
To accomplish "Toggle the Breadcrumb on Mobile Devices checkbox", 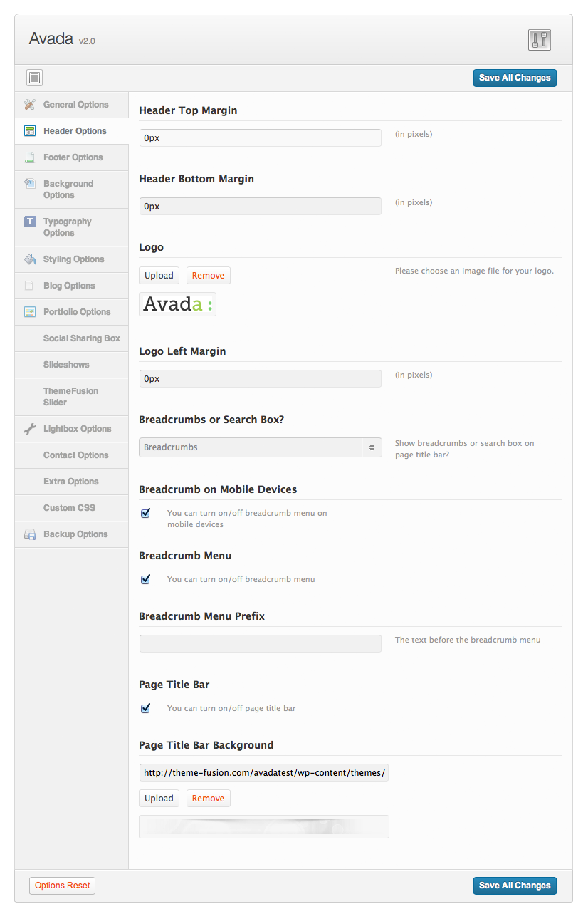I will coord(146,513).
